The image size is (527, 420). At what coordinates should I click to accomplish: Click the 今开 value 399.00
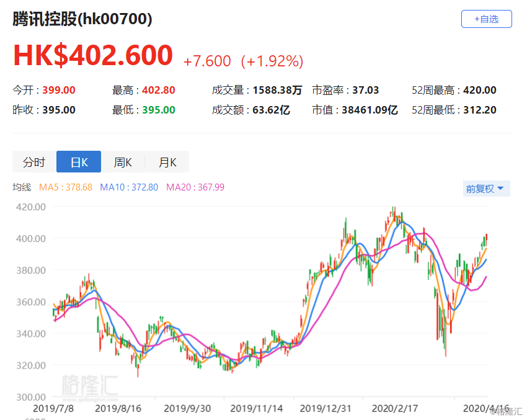tap(59, 90)
